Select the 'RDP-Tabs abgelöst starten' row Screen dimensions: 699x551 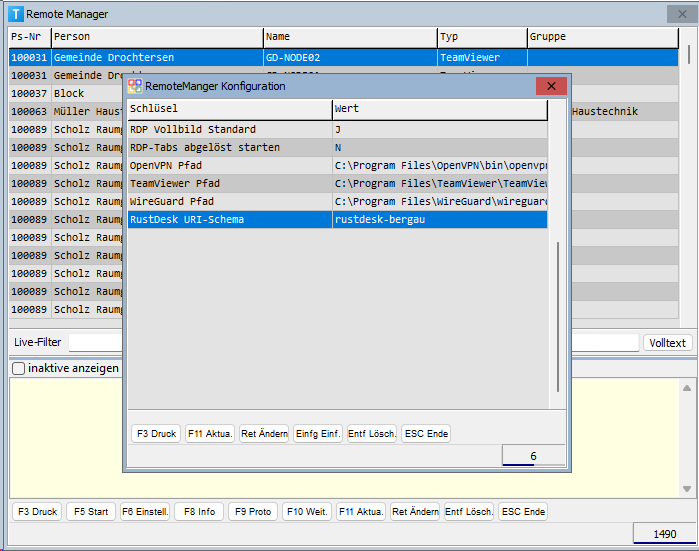coord(337,148)
